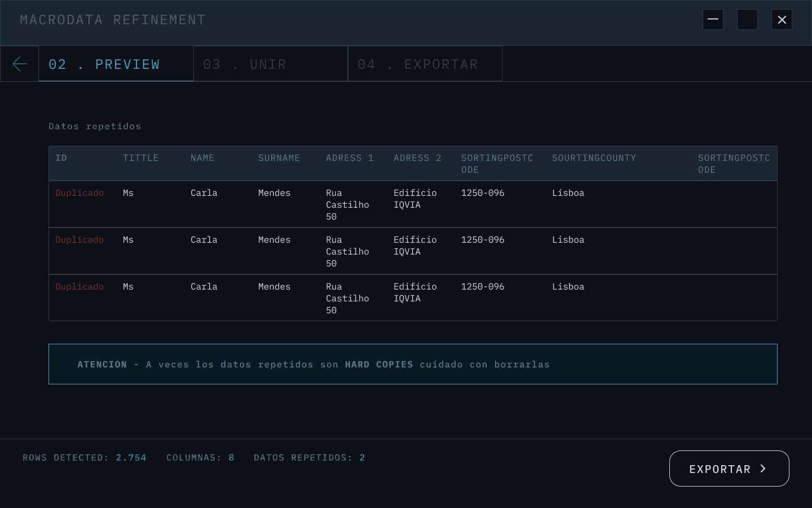Viewport: 812px width, 508px height.
Task: Click the ID column header
Action: point(61,158)
